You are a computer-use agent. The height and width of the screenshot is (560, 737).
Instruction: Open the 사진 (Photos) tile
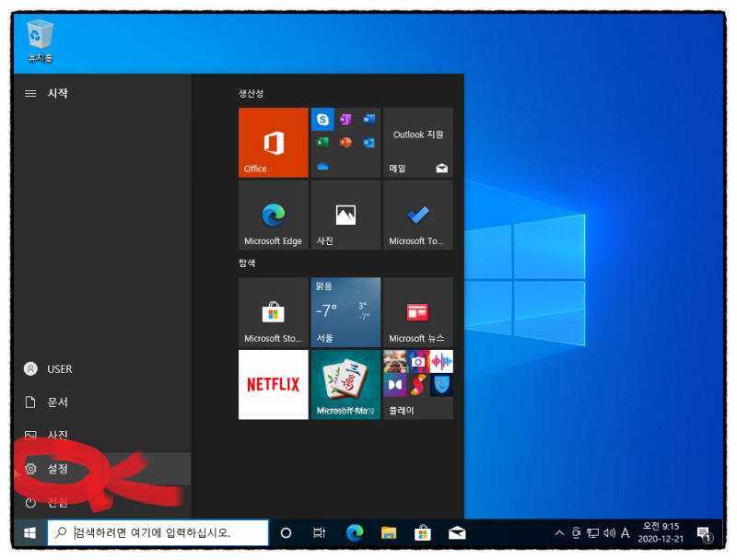coord(345,215)
